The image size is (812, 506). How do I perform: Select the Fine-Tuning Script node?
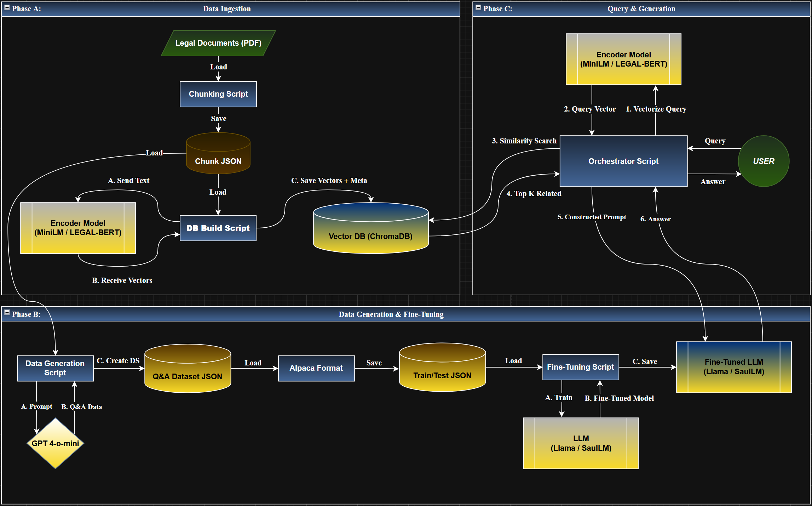[x=581, y=367]
